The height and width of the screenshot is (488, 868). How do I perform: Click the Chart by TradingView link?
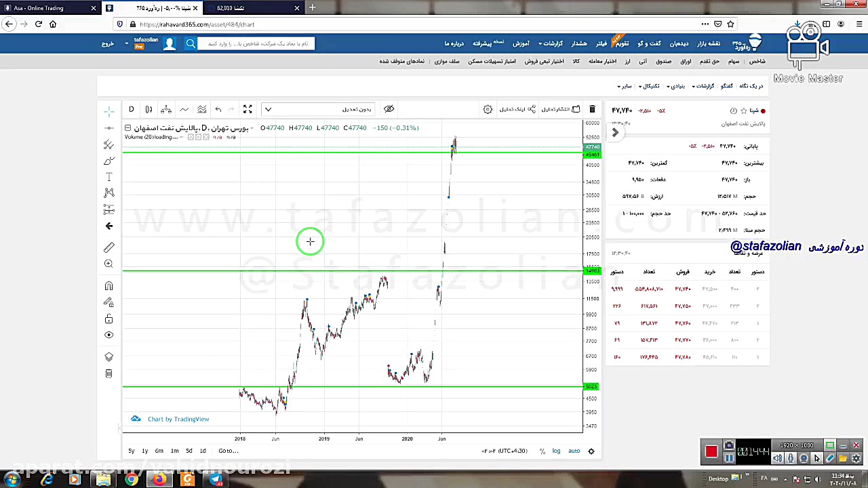coord(178,419)
